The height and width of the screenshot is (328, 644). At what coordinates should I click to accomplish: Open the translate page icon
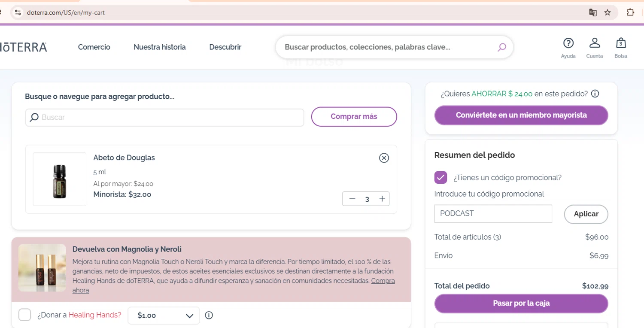point(593,12)
